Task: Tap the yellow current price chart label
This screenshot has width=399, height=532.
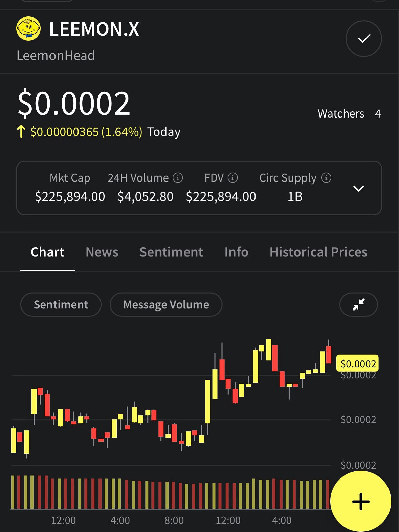Action: pyautogui.click(x=358, y=364)
